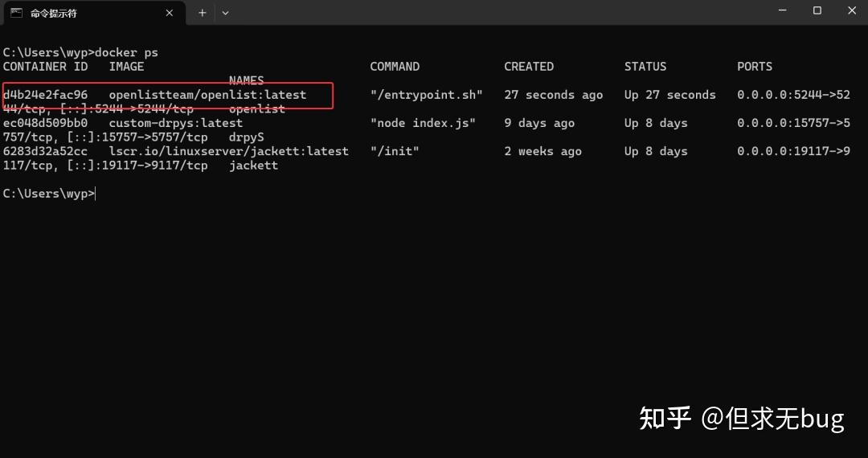The width and height of the screenshot is (868, 458).
Task: Click the NAMES column header
Action: (247, 80)
